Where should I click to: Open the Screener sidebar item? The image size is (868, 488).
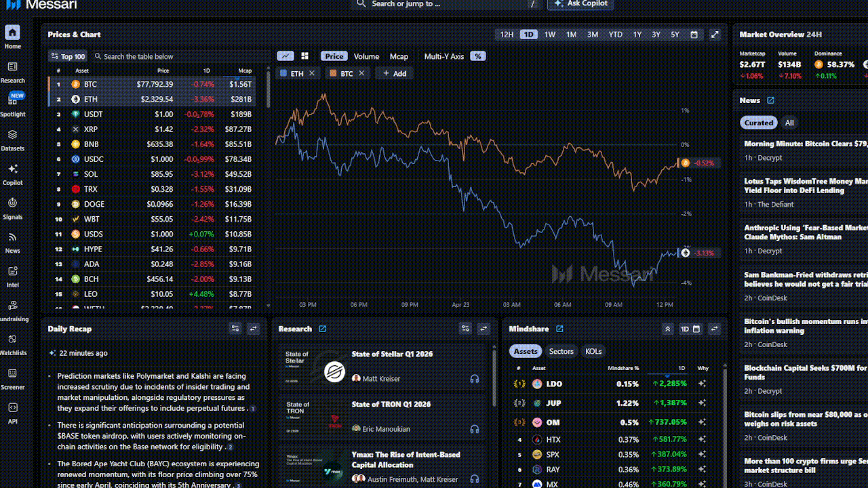click(x=12, y=379)
